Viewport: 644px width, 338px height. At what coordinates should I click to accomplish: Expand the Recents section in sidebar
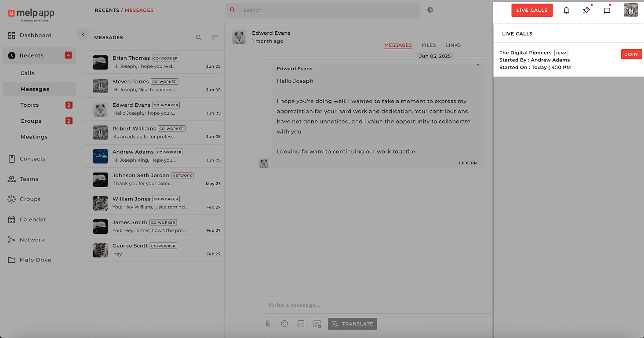pyautogui.click(x=32, y=55)
